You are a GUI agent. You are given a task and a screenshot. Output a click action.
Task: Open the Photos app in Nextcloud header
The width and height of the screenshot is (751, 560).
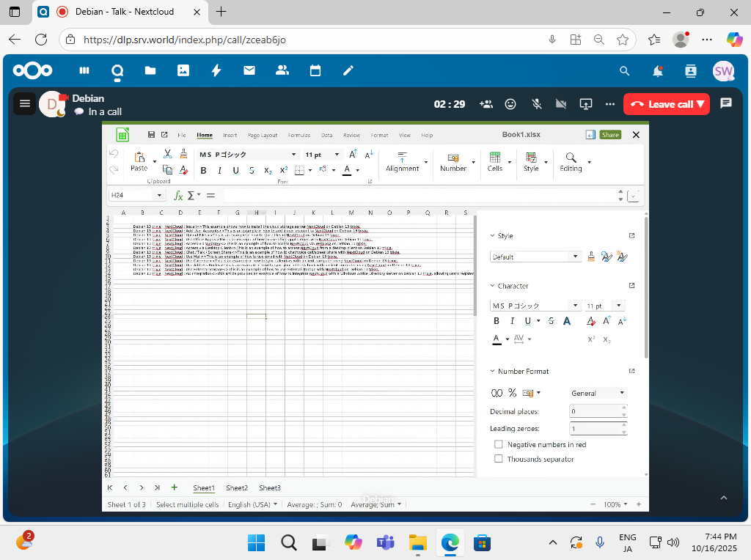pos(183,70)
